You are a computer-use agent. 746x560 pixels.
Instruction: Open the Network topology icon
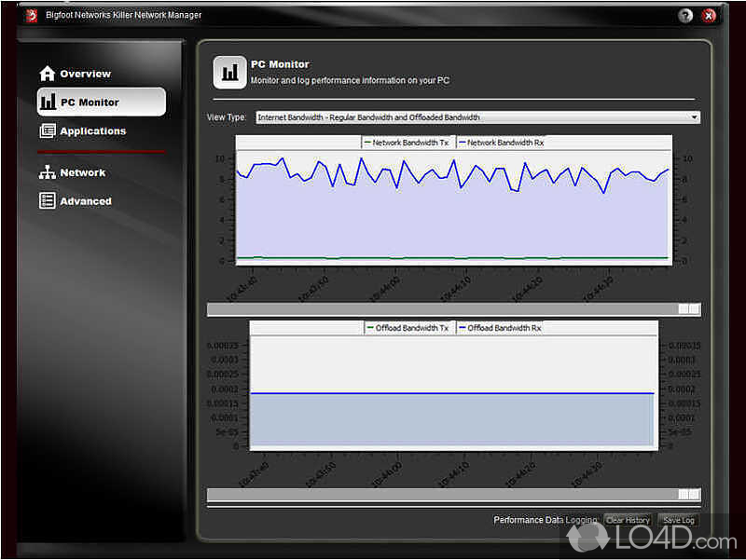(x=48, y=172)
